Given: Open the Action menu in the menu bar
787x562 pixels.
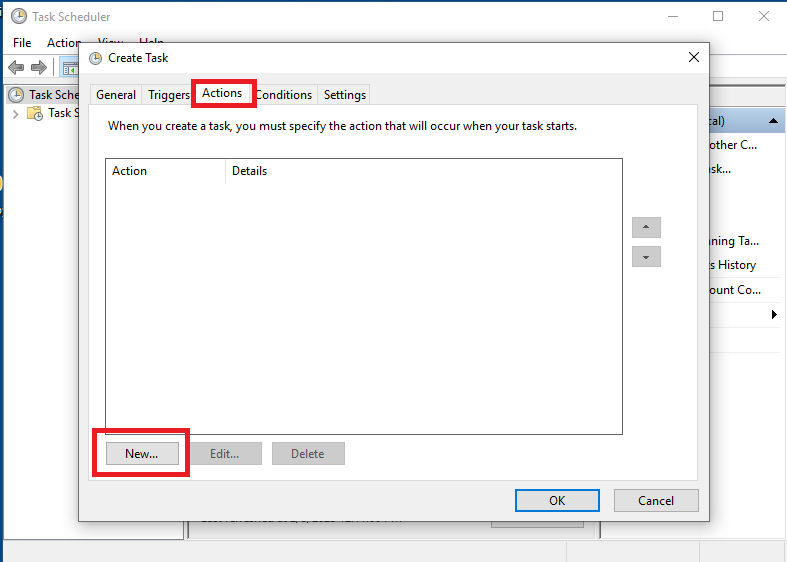Looking at the screenshot, I should pos(63,43).
